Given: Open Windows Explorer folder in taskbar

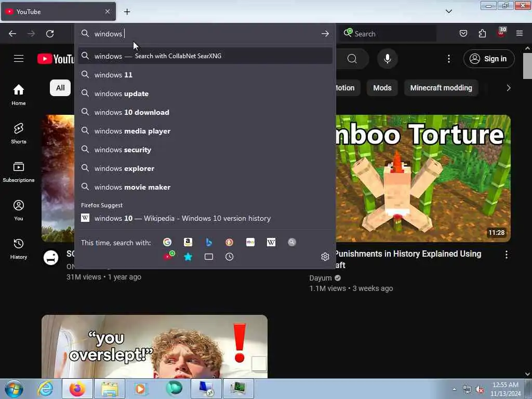Looking at the screenshot, I should point(109,389).
